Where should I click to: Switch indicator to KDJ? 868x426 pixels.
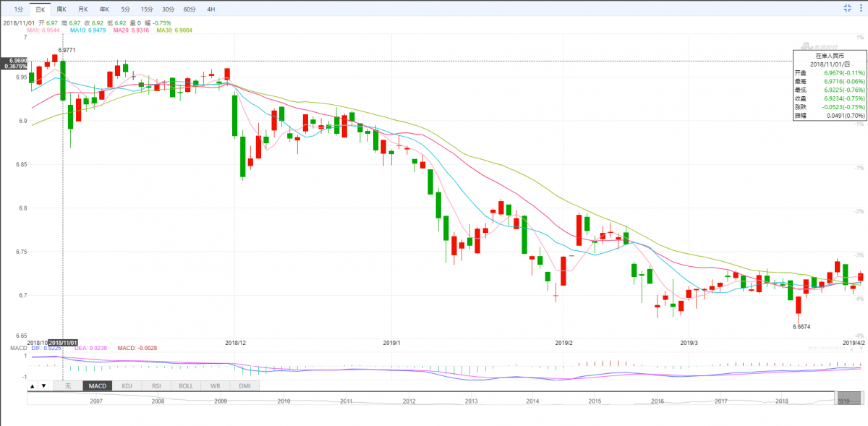coord(127,385)
